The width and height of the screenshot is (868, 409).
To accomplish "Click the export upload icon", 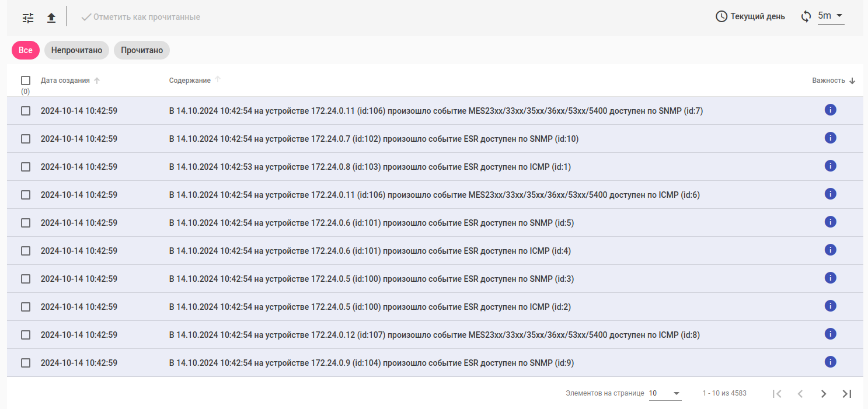I will coord(51,18).
